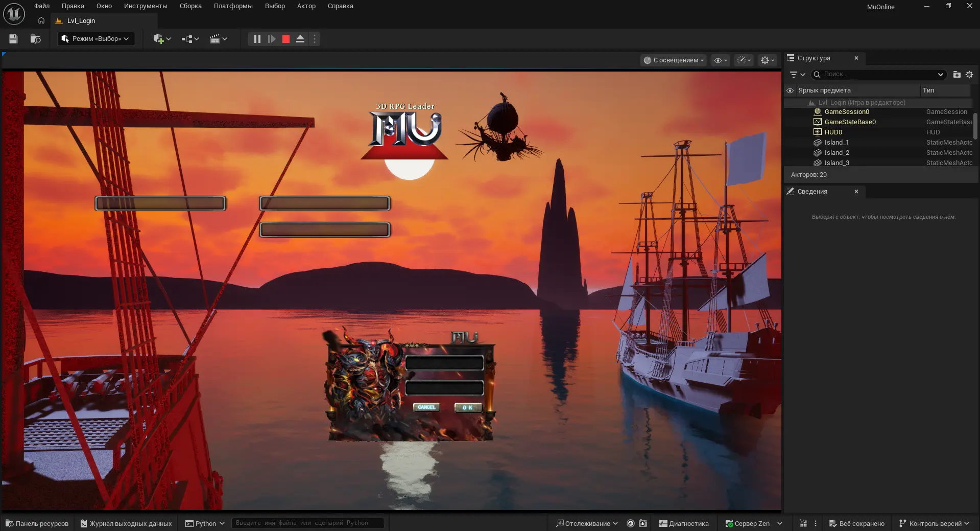Eject from the player controller
The image size is (980, 531).
pos(300,39)
